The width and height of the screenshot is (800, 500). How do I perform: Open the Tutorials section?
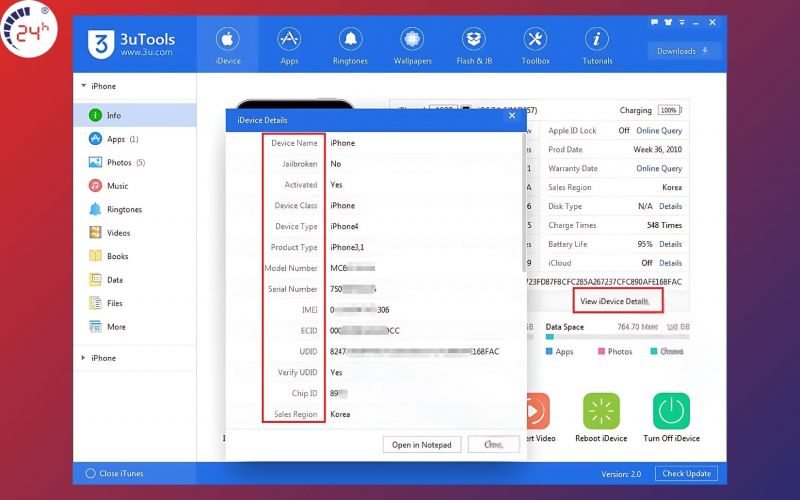pyautogui.click(x=597, y=45)
